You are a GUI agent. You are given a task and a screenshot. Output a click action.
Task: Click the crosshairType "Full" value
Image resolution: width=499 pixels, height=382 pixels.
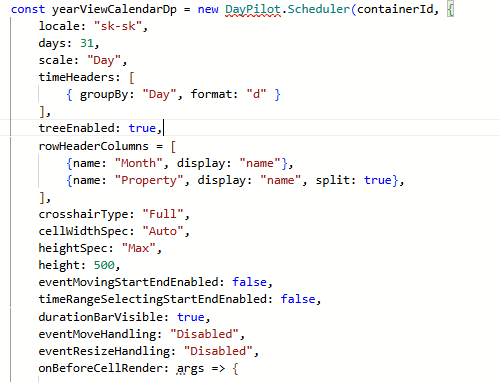[163, 214]
